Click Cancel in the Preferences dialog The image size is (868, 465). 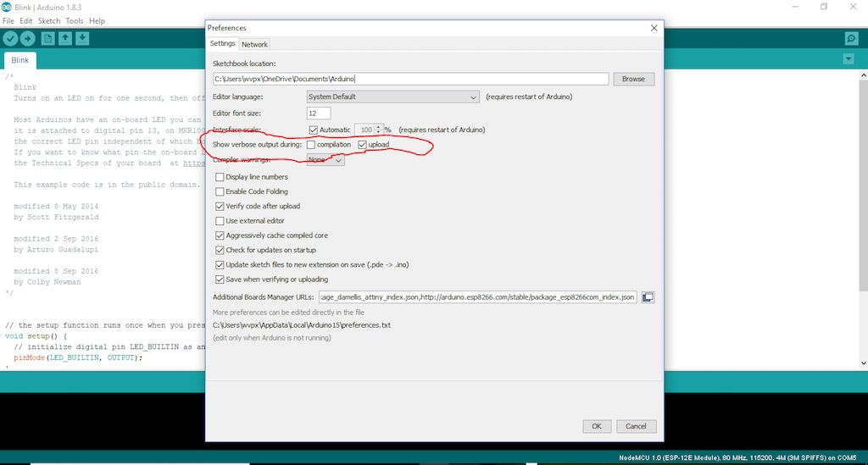(x=636, y=426)
